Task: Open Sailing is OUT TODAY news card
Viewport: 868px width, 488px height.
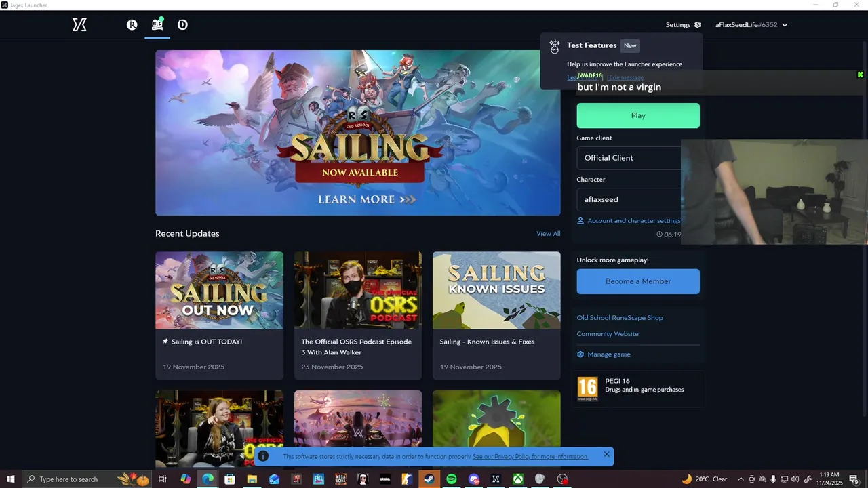Action: pos(219,316)
